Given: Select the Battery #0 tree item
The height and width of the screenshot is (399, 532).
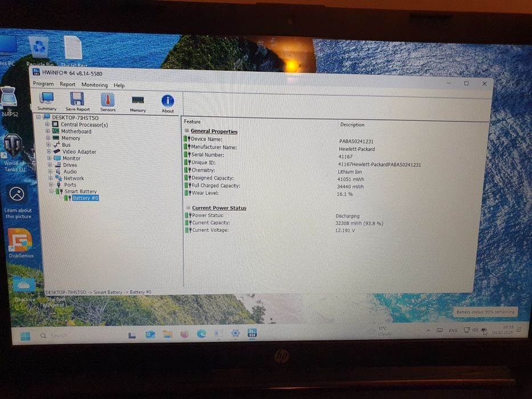Looking at the screenshot, I should coord(85,198).
